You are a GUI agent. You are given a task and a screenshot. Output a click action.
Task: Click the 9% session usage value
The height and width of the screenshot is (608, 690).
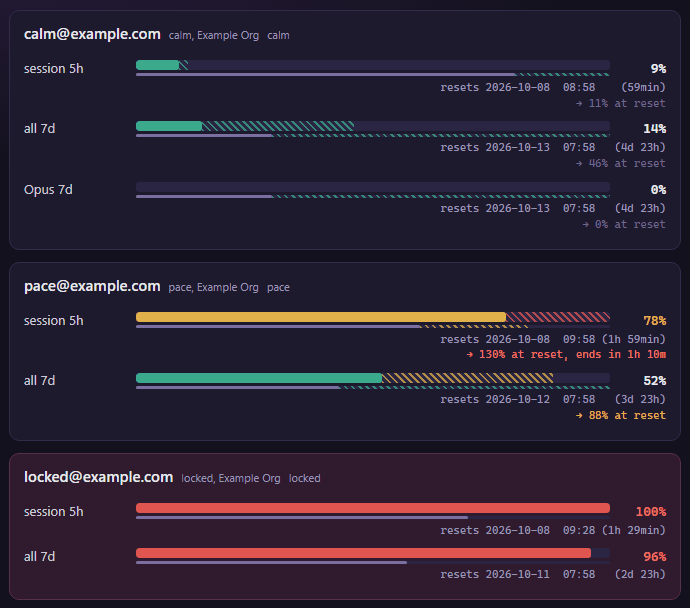coord(658,69)
